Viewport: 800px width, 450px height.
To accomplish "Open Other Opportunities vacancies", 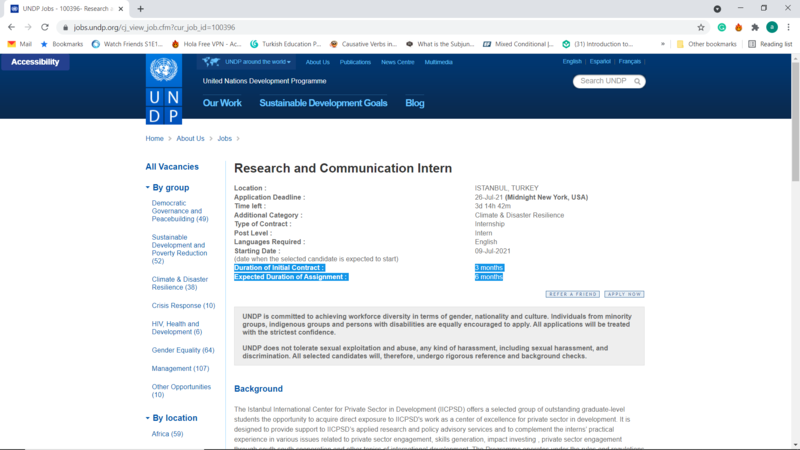I will 181,390.
